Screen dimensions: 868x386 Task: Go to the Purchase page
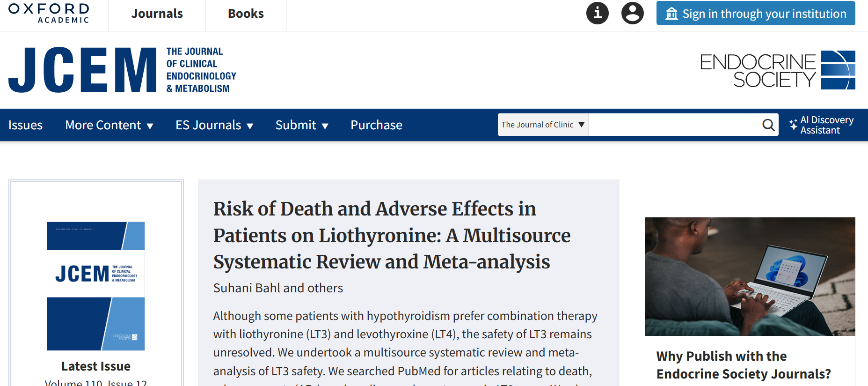click(376, 125)
